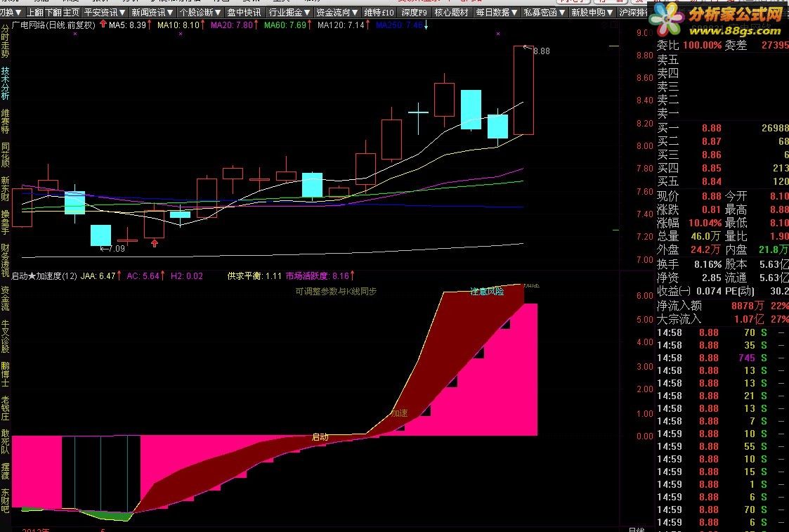
Task: Open 核心题材 in toolbar
Action: 451,12
